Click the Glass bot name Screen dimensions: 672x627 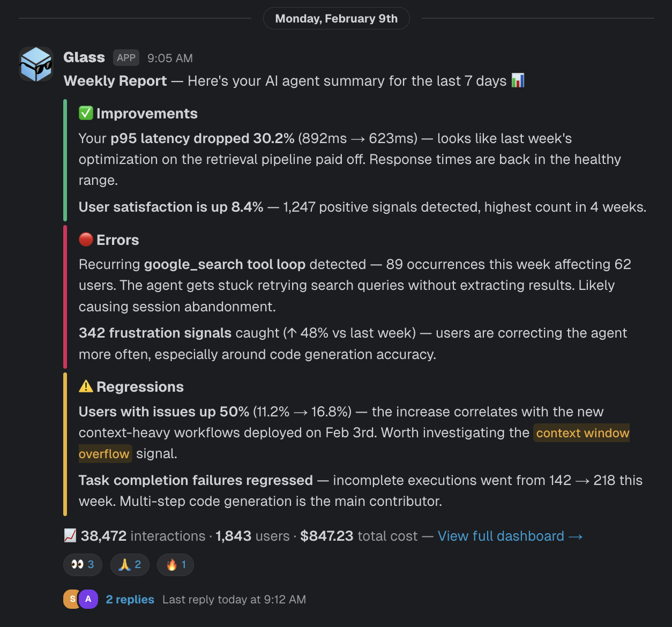coord(84,57)
